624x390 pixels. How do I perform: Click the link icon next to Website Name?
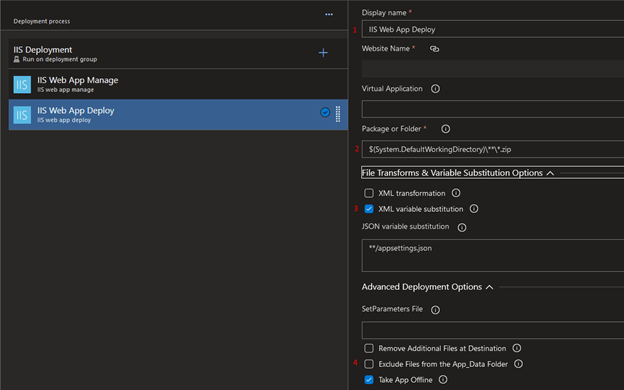[435, 49]
